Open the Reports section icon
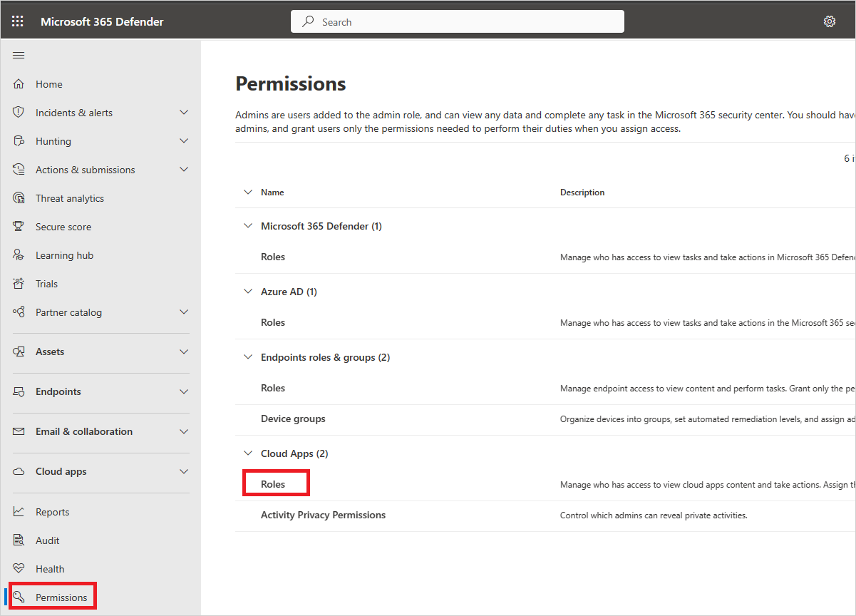 [19, 511]
